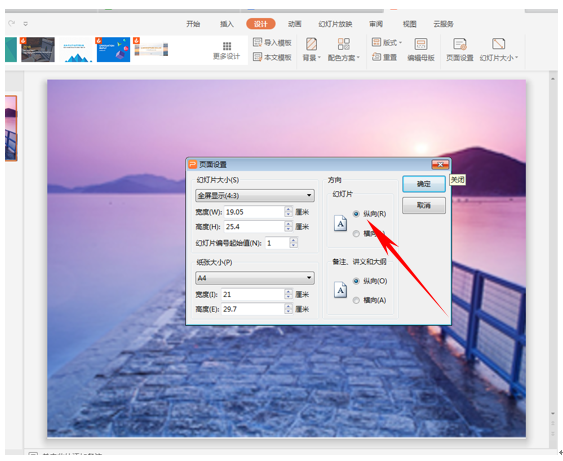Adjust paper height 29.7 stepper
Screen dimensions: 563x461
289,309
